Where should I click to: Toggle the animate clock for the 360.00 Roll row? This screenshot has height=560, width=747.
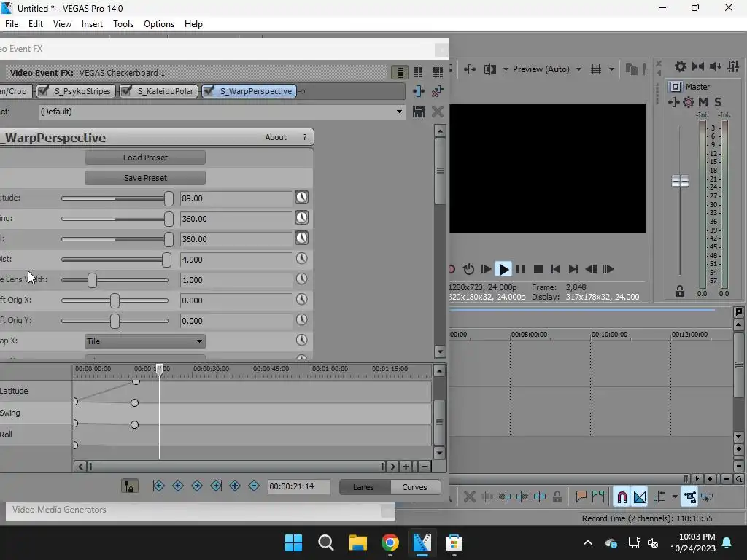(x=301, y=238)
